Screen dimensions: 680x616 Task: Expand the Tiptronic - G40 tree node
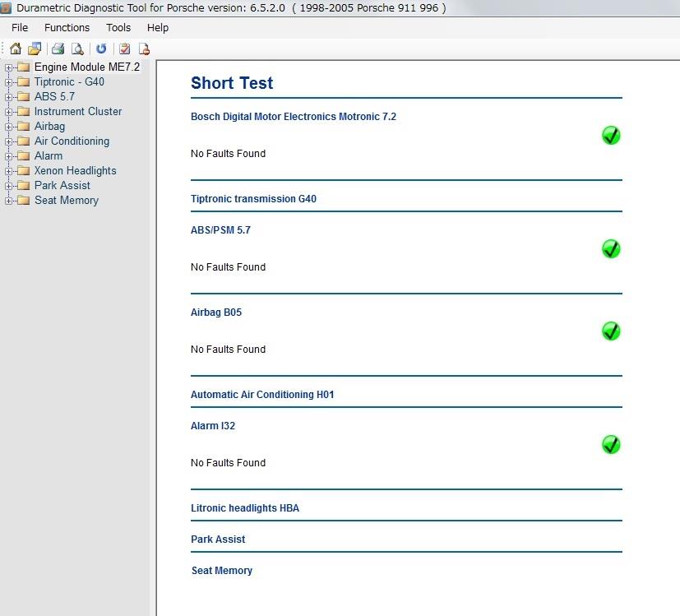click(x=8, y=82)
